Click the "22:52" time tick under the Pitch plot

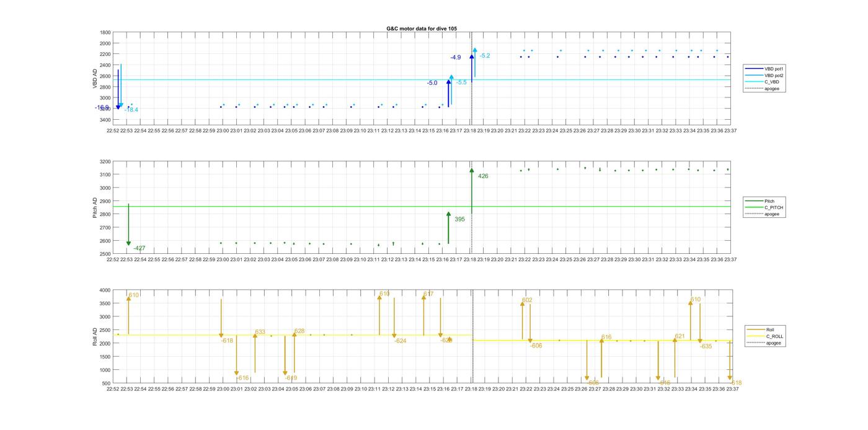click(x=112, y=260)
